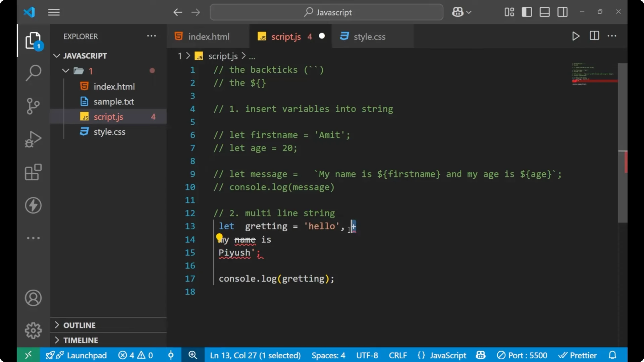This screenshot has width=644, height=362.
Task: Toggle the Secondary Side Bar
Action: (562, 12)
